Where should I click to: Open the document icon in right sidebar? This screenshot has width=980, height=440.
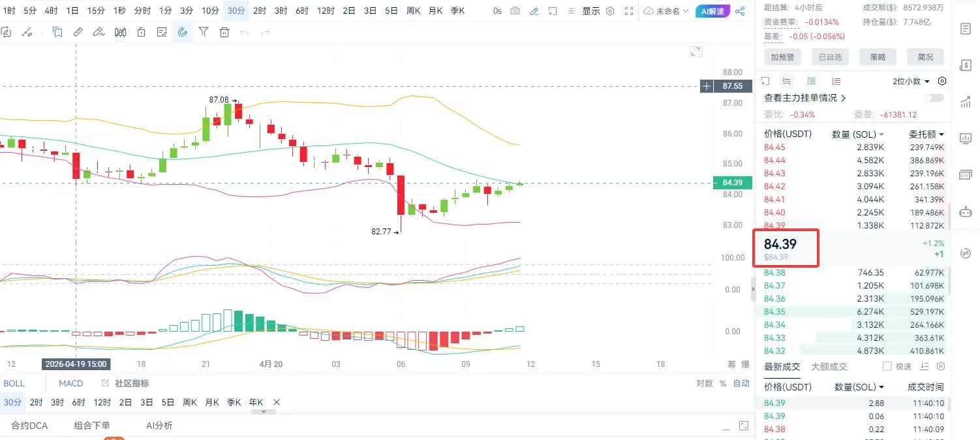[966, 29]
